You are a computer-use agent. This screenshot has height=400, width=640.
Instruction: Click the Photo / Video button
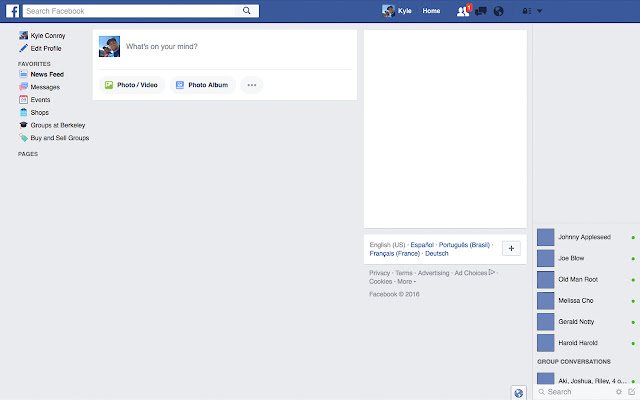[x=131, y=85]
